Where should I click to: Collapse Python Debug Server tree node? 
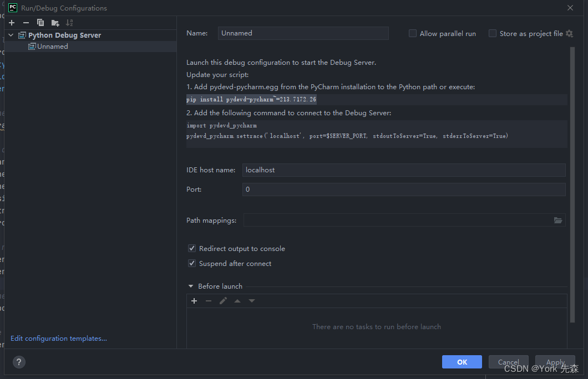tap(11, 35)
